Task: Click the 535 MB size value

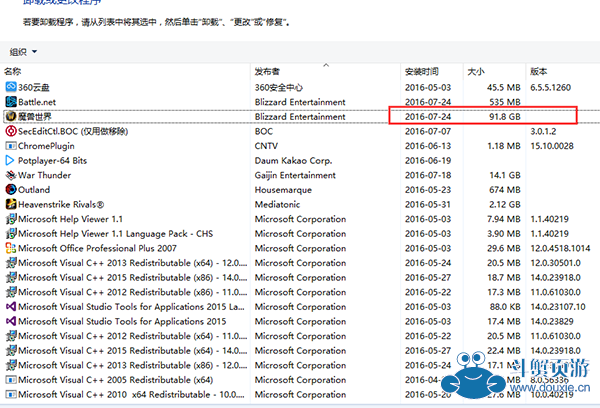Action: point(505,102)
